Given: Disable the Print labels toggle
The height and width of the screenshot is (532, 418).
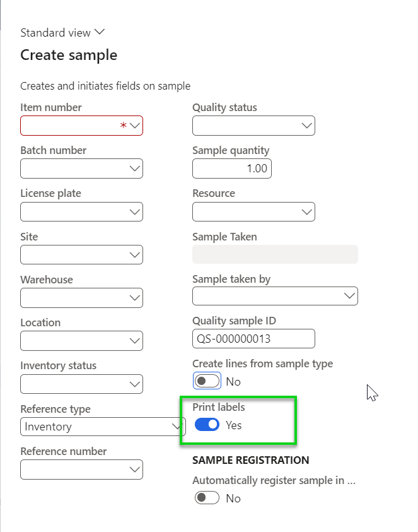Looking at the screenshot, I should pos(207,425).
